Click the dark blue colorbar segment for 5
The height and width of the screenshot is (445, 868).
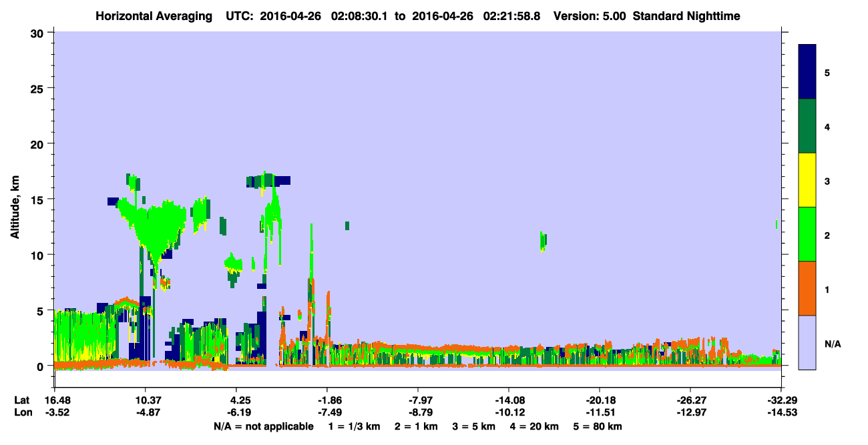point(807,72)
